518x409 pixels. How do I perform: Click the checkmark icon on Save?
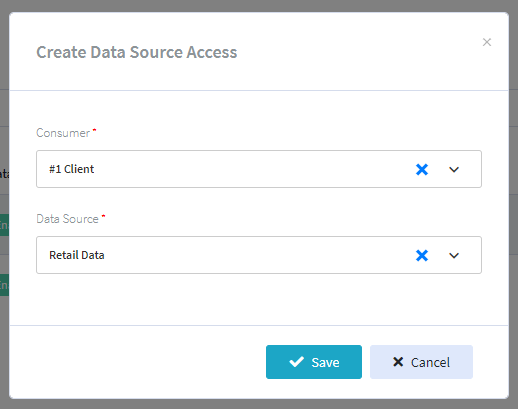(296, 362)
